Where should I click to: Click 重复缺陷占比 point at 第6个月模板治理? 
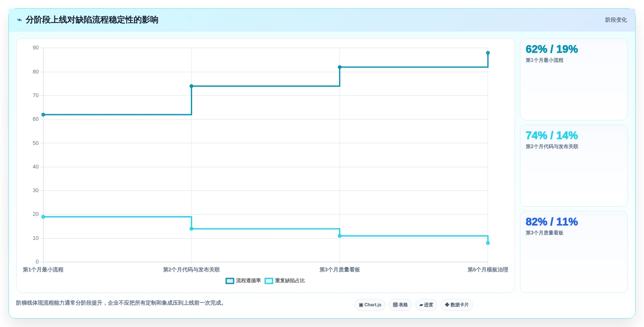[x=488, y=243]
